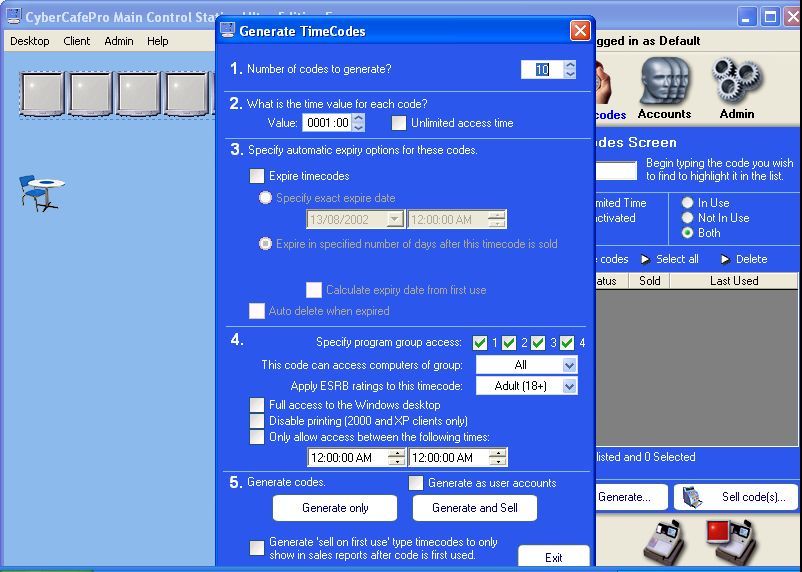The height and width of the screenshot is (572, 802).
Task: Click the CyberCafePro main window title icon
Action: 13,16
